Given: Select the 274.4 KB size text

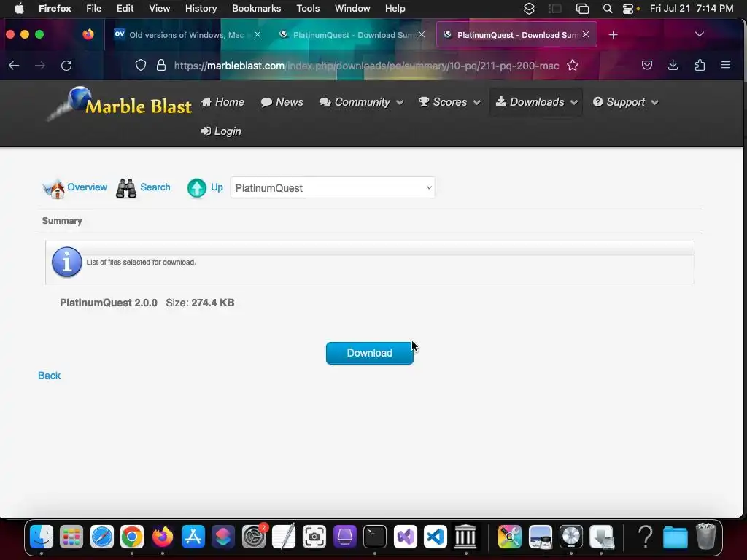Looking at the screenshot, I should tap(213, 303).
